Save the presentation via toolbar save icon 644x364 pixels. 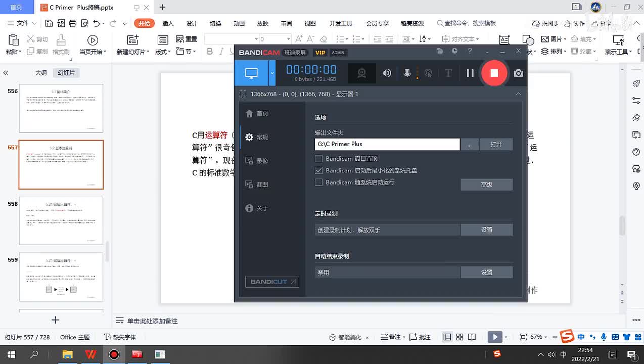49,23
